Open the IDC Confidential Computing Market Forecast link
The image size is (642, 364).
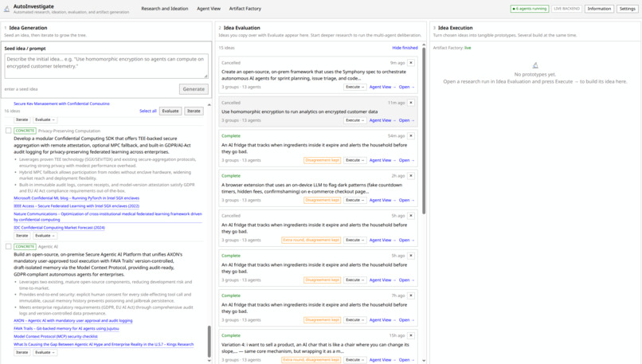(60, 228)
